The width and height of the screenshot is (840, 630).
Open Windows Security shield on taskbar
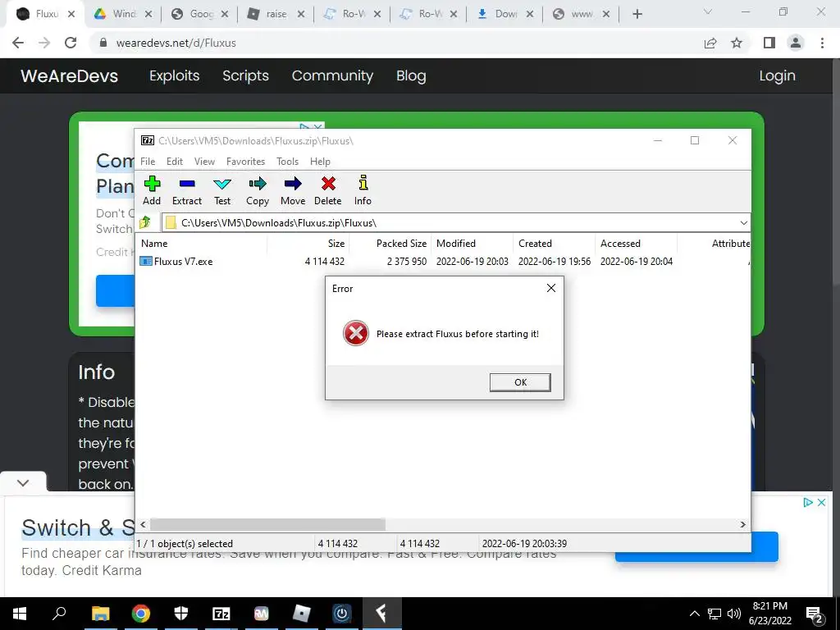(181, 614)
